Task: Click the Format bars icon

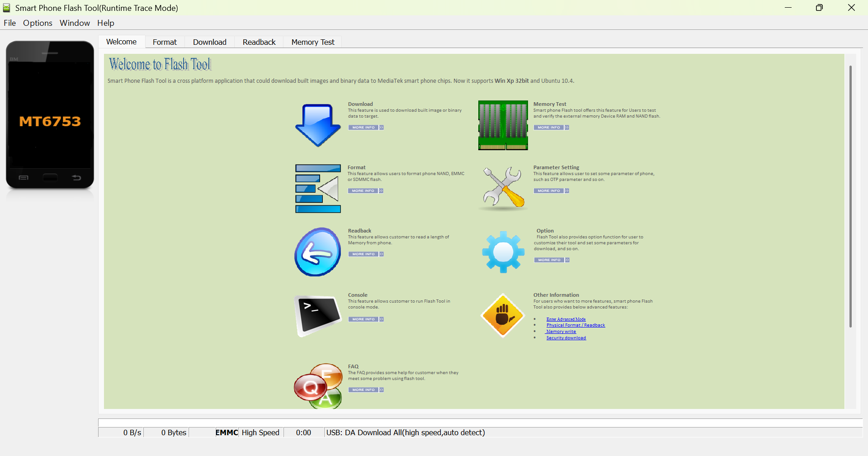Action: (318, 189)
